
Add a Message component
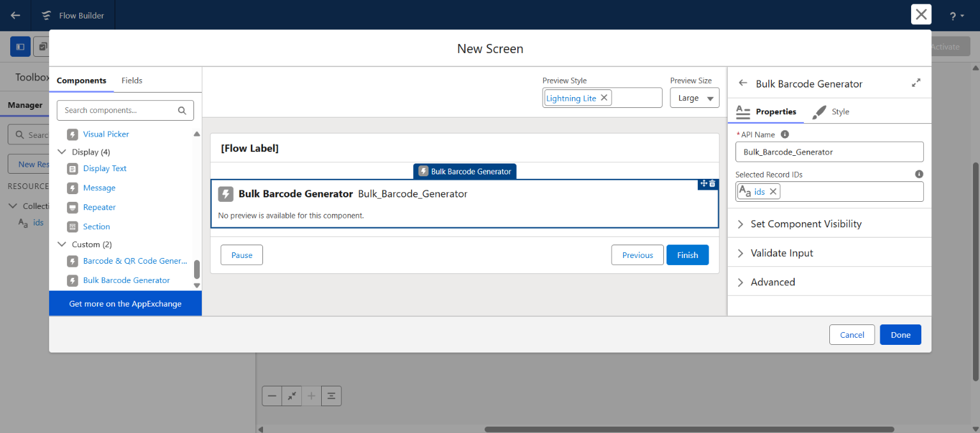[99, 188]
